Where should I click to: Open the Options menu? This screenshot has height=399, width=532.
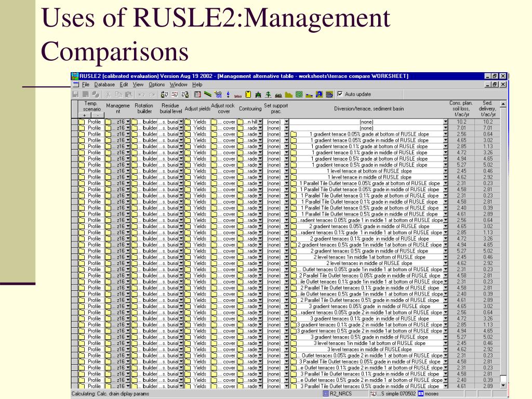(x=156, y=85)
